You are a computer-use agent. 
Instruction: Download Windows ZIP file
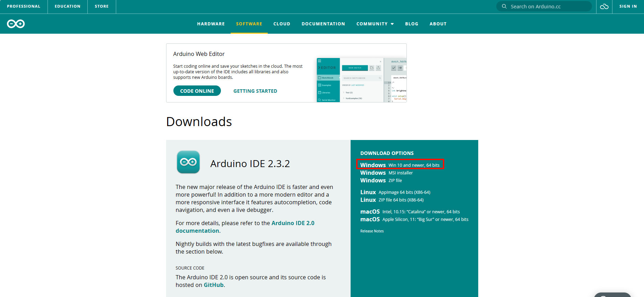tap(381, 180)
